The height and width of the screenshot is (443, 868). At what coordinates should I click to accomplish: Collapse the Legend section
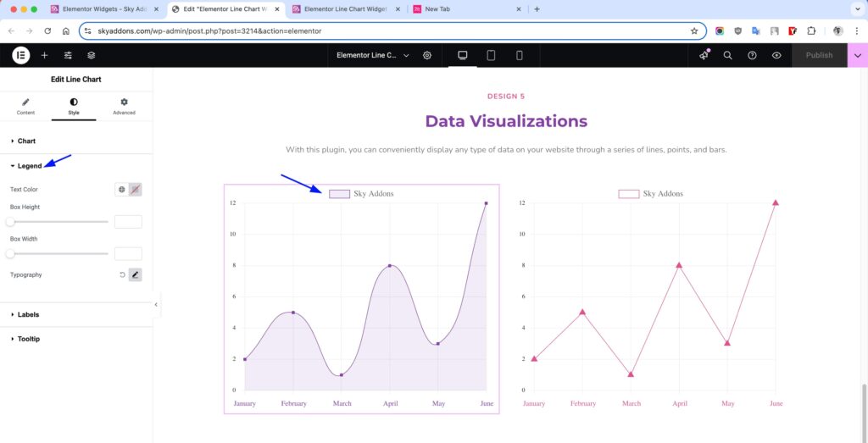(x=76, y=166)
